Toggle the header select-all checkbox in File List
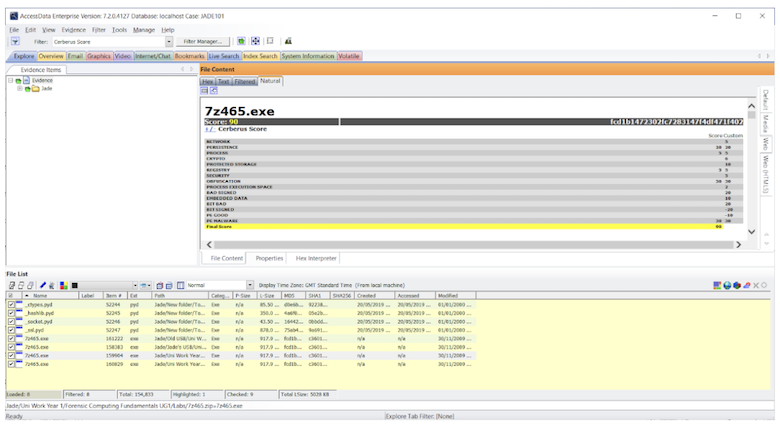The width and height of the screenshot is (780, 429). tap(11, 296)
